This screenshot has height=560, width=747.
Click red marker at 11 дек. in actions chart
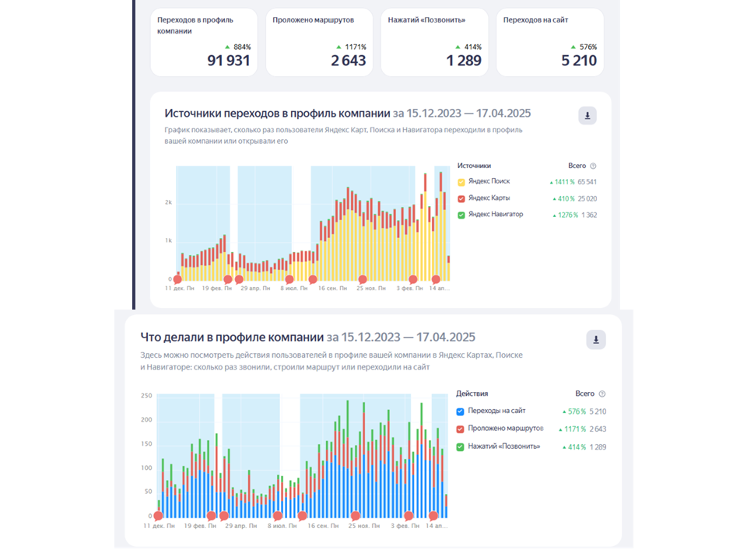pyautogui.click(x=158, y=515)
